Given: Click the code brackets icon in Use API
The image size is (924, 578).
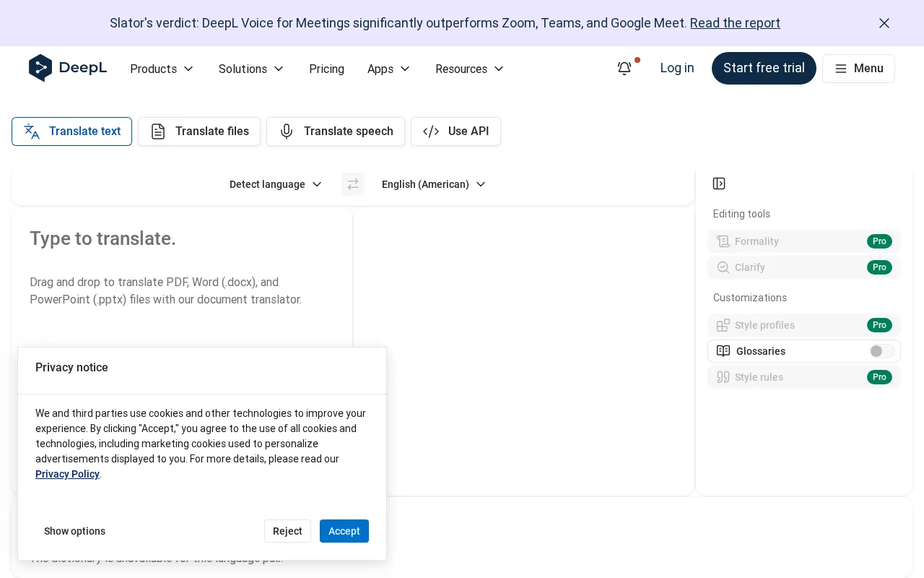Looking at the screenshot, I should pyautogui.click(x=431, y=131).
